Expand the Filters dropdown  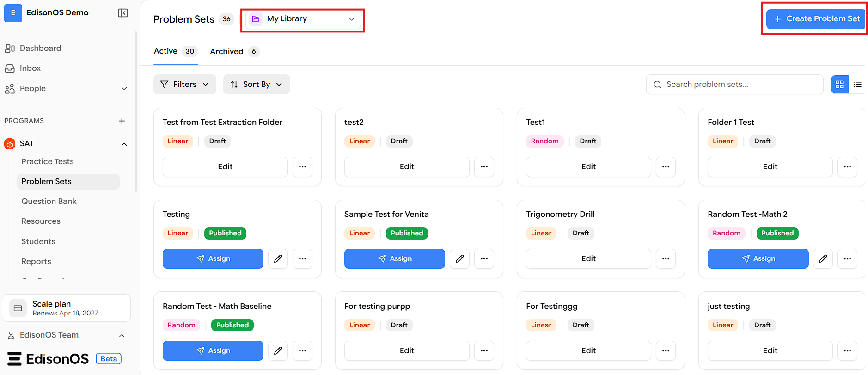[x=184, y=84]
